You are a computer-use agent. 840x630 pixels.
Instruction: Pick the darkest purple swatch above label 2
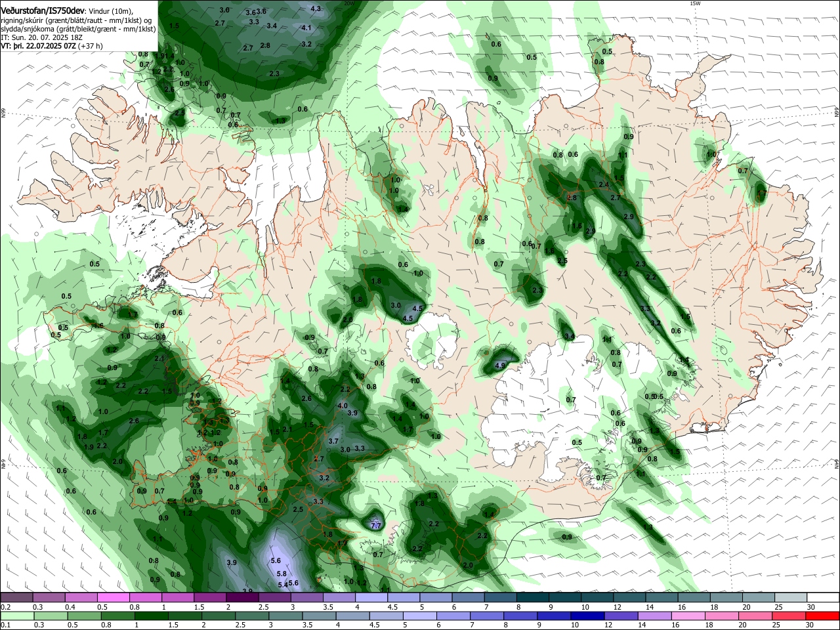[x=241, y=597]
